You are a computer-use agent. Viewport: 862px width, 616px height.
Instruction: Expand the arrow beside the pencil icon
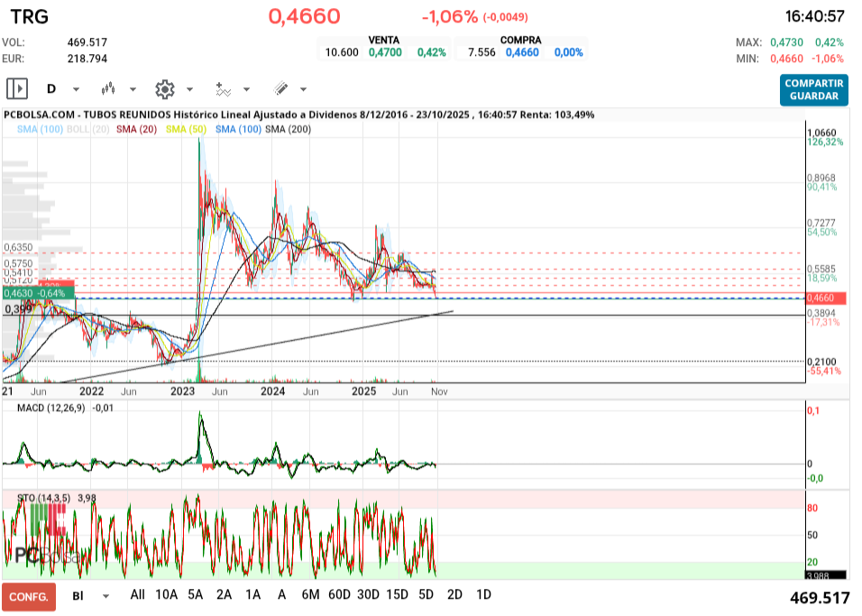point(303,89)
